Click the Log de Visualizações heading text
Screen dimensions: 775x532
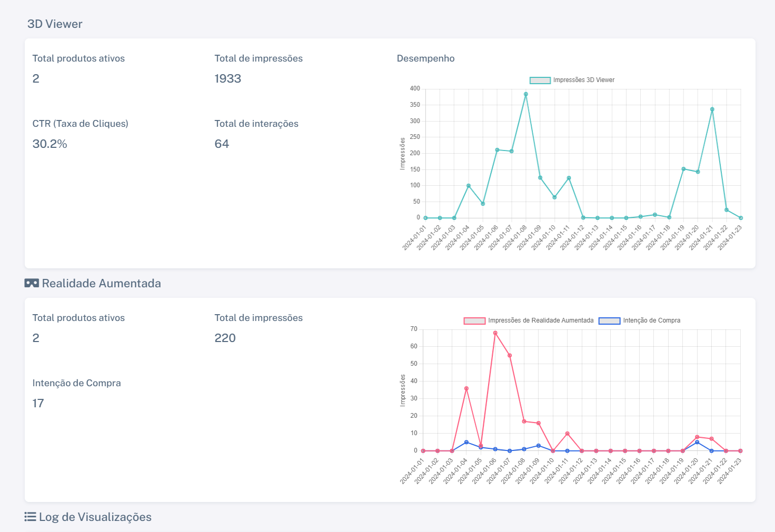coord(95,517)
